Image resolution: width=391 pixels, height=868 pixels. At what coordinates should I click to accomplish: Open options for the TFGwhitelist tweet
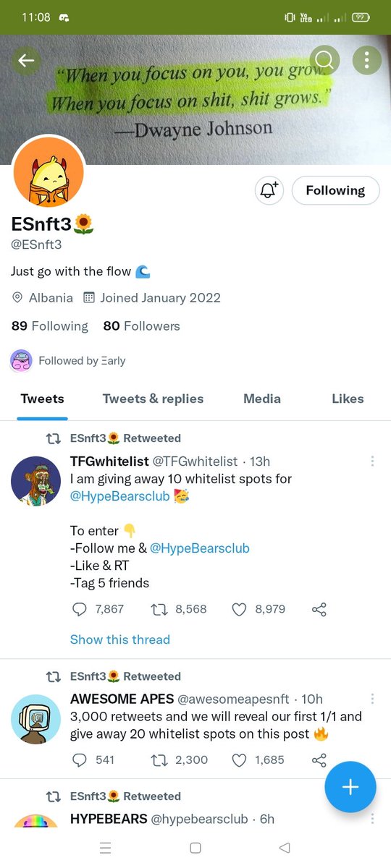tap(372, 461)
